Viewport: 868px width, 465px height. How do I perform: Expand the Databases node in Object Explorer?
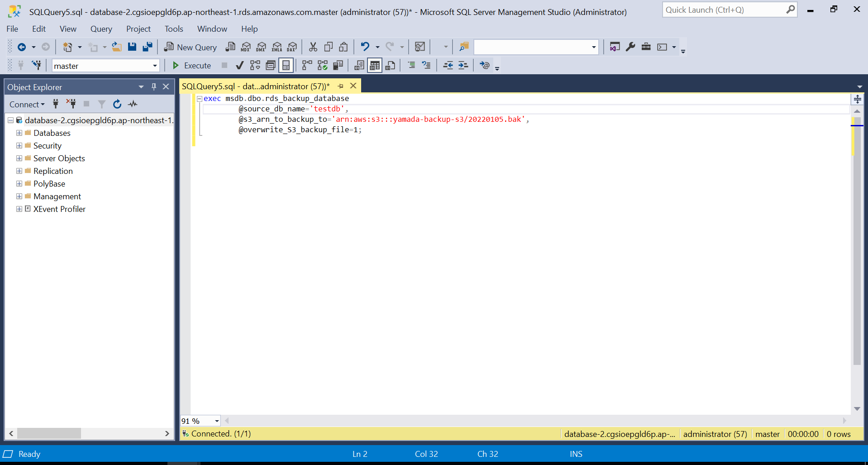19,133
